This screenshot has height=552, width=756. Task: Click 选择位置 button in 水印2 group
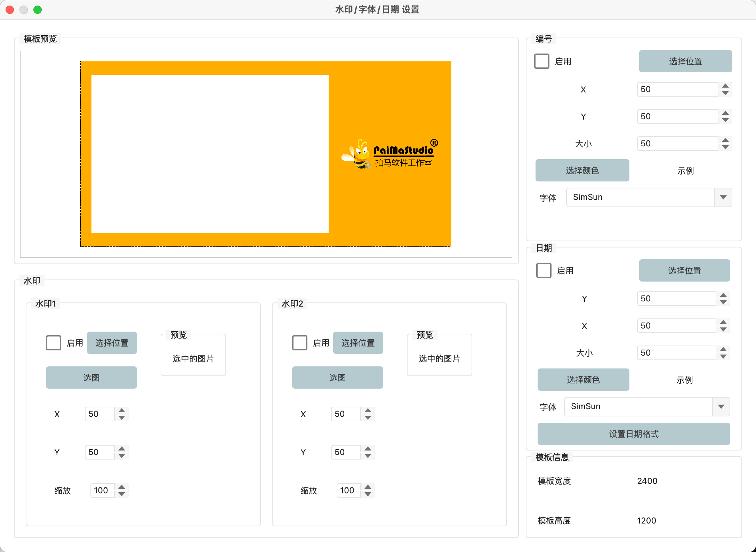tap(358, 343)
